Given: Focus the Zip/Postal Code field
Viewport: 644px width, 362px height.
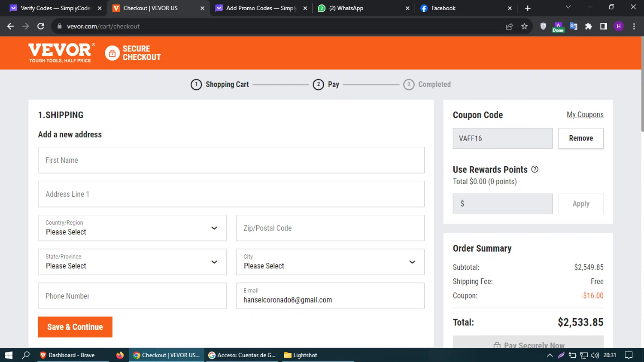Looking at the screenshot, I should tap(330, 228).
